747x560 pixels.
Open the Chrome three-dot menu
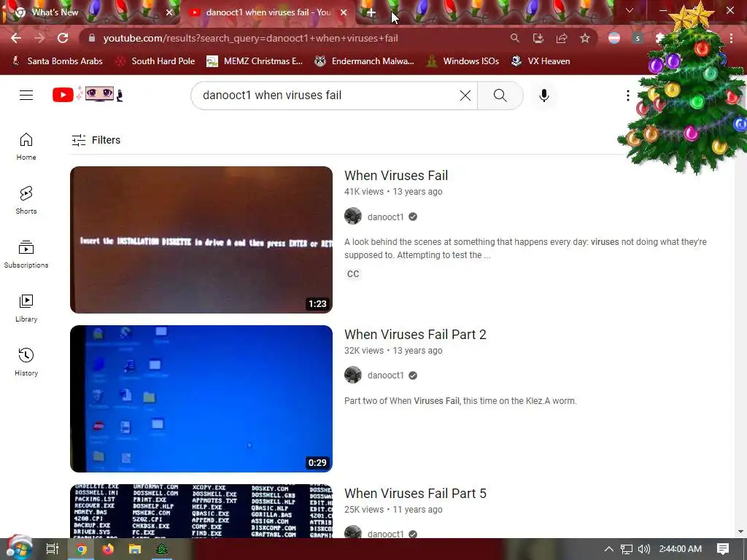pyautogui.click(x=731, y=38)
